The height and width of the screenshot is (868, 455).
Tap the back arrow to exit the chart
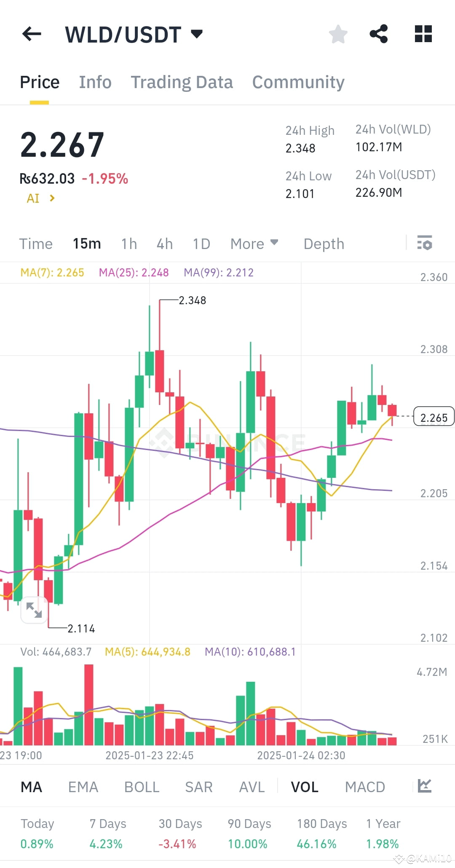pos(32,34)
